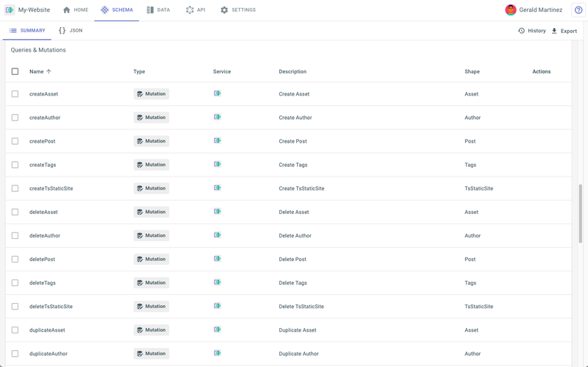
Task: Click the 'Delete Post' description text
Action: [x=293, y=260]
